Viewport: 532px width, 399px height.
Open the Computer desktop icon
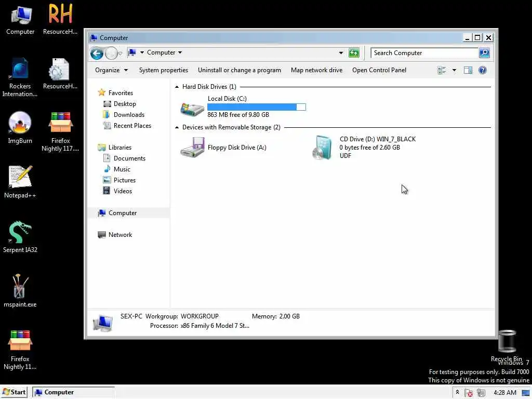point(20,19)
